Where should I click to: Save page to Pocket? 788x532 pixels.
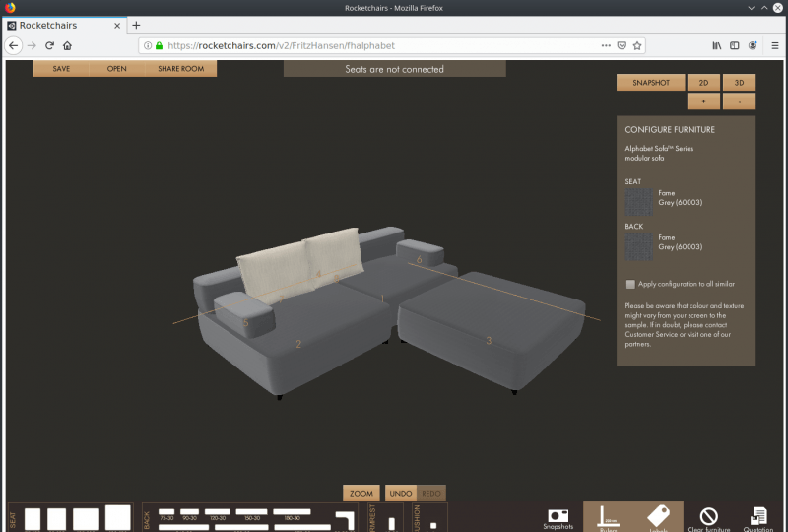coord(622,45)
